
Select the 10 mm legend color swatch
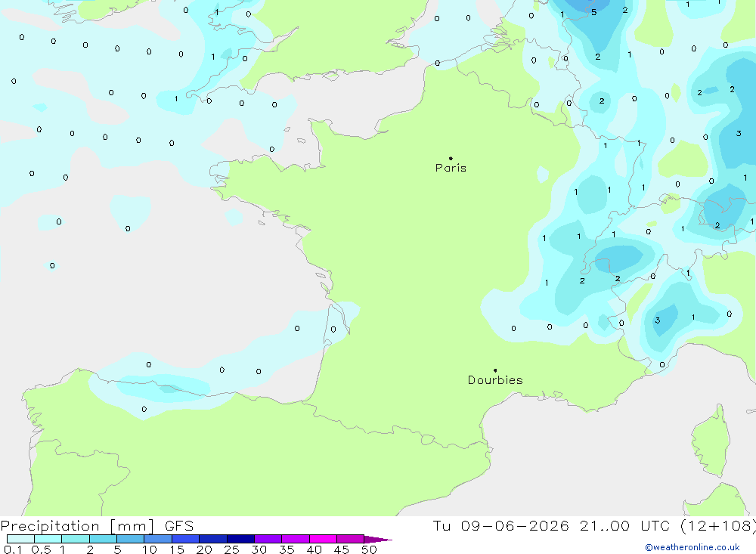tap(158, 539)
